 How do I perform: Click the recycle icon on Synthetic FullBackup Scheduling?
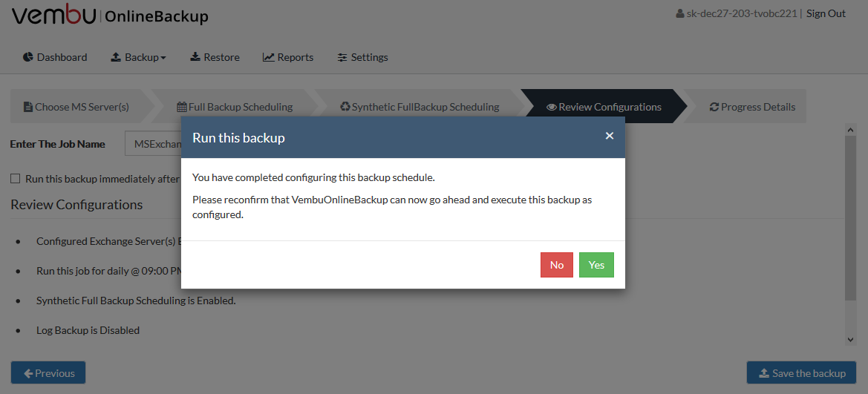pyautogui.click(x=345, y=106)
